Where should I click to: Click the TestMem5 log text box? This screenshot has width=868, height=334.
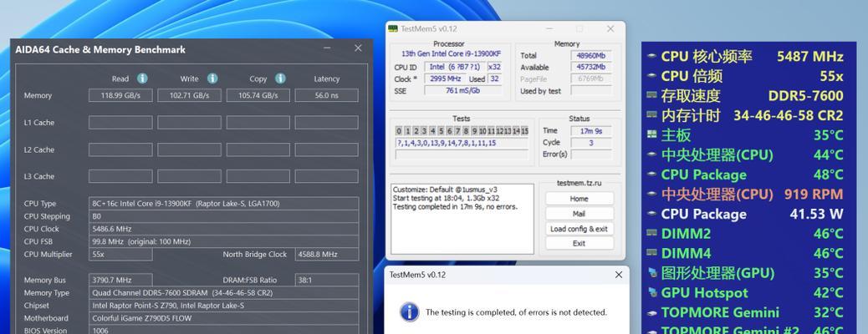[x=462, y=219]
